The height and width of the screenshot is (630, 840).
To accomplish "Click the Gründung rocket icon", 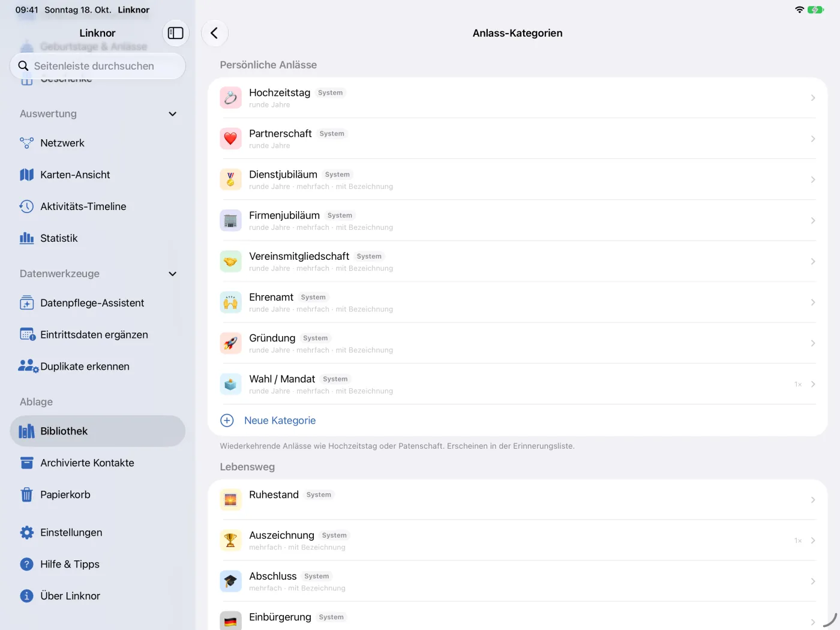I will pyautogui.click(x=230, y=343).
